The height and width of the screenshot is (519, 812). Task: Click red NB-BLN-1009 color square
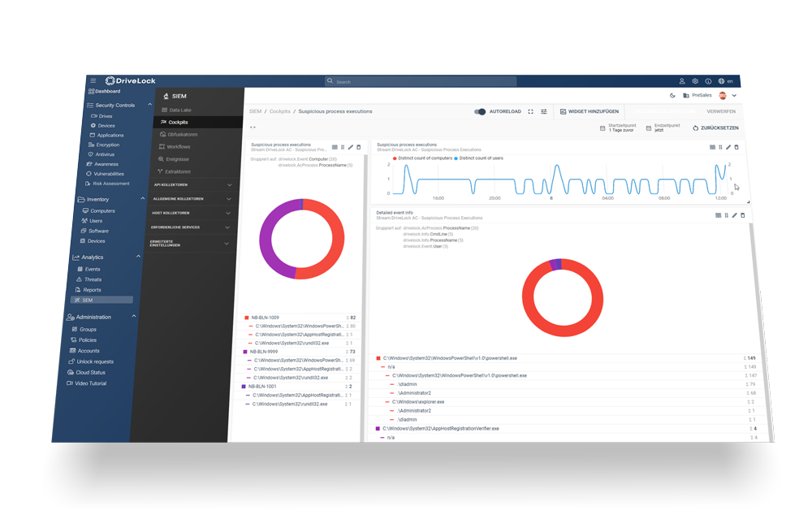[247, 318]
